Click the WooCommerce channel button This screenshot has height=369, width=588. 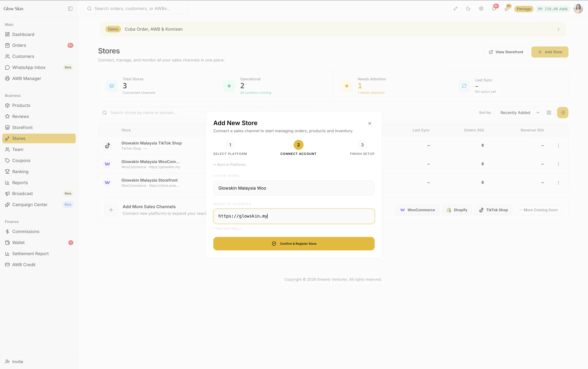[x=418, y=210]
